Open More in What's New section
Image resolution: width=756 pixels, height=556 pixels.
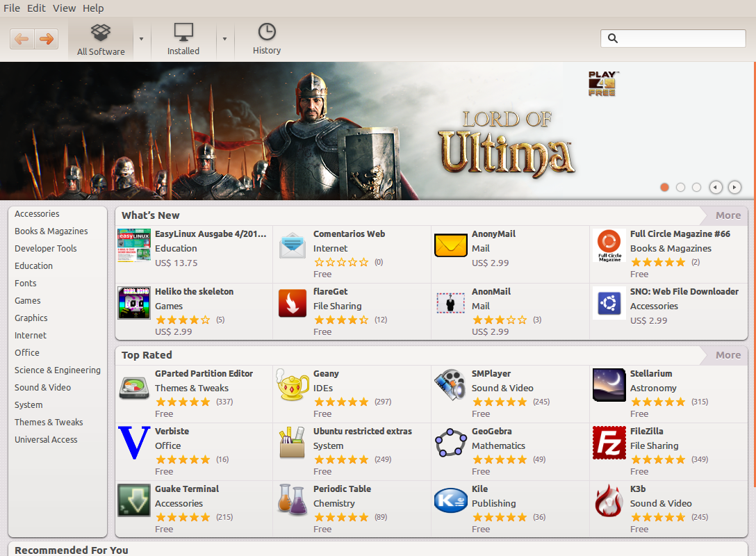click(x=728, y=215)
